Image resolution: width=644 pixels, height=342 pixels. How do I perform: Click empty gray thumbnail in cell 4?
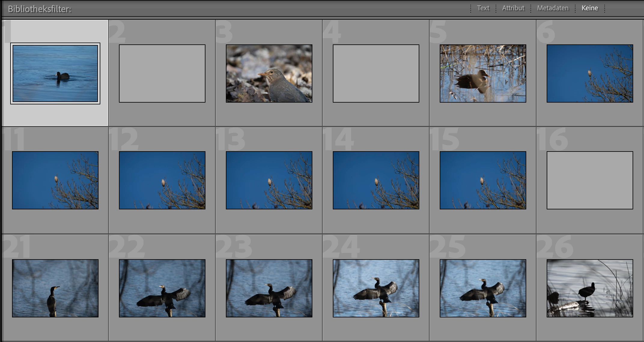click(376, 73)
